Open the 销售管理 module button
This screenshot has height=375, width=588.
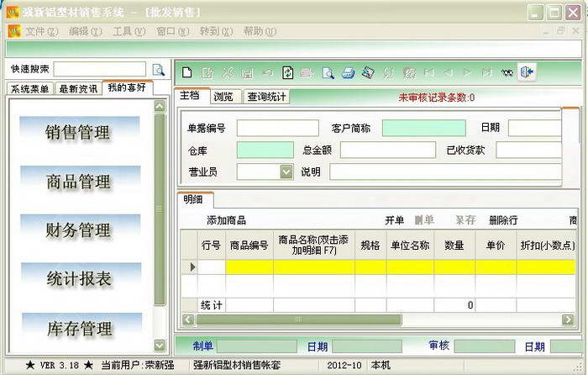tap(78, 132)
